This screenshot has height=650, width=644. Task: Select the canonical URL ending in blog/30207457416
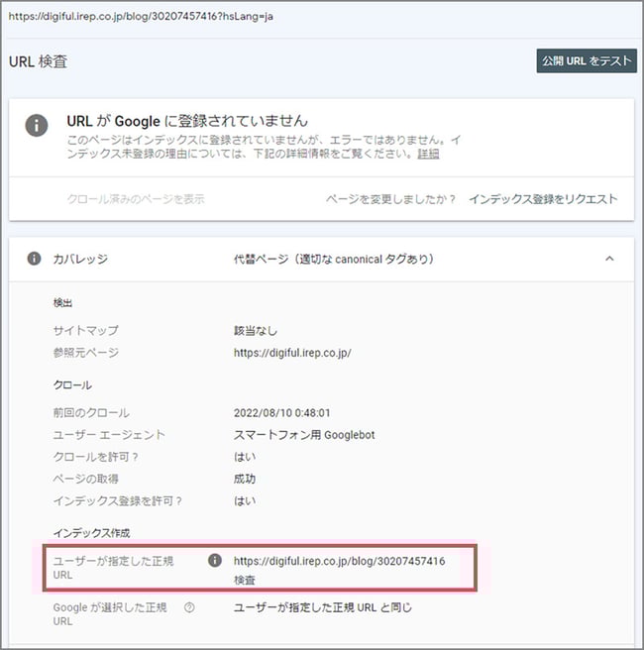coord(339,561)
